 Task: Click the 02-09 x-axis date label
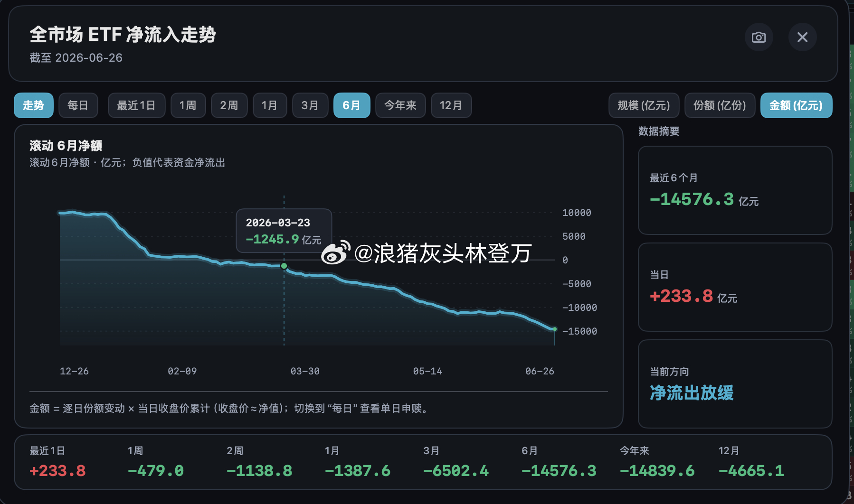click(182, 371)
